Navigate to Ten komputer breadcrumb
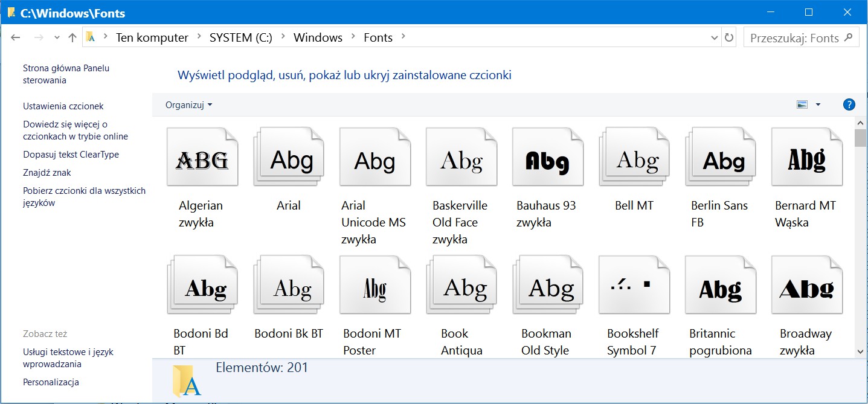868x404 pixels. point(152,37)
